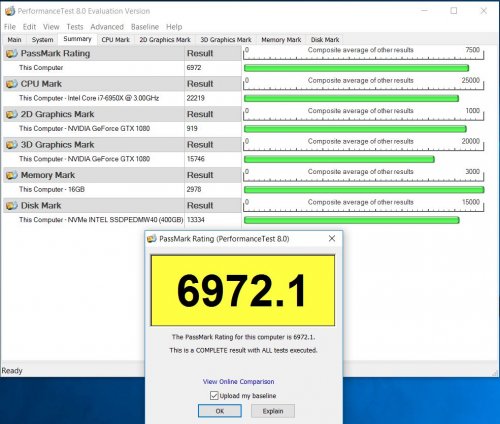Screen dimensions: 500x424
Task: Select the Summary tab
Action: [x=77, y=39]
